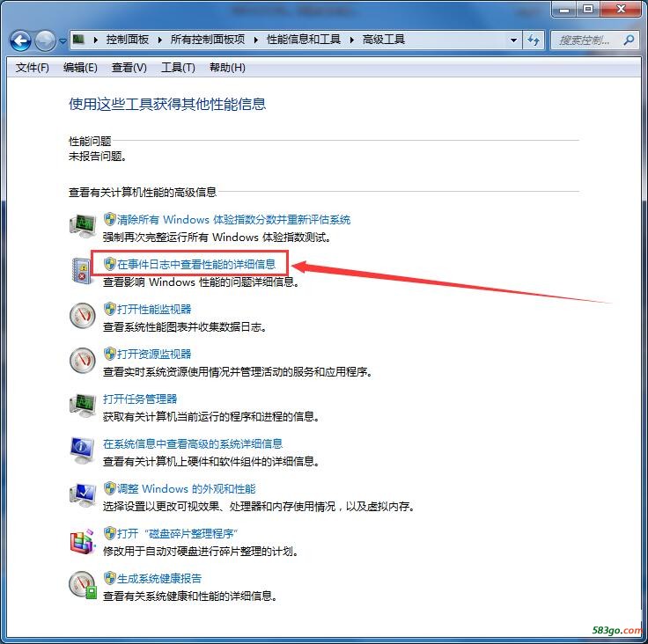
Task: Open 生成系统健康报告 link
Action: tap(159, 578)
